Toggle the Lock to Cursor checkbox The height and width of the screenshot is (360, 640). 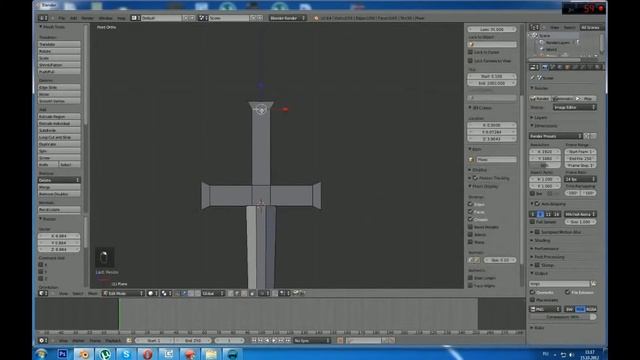[x=470, y=52]
